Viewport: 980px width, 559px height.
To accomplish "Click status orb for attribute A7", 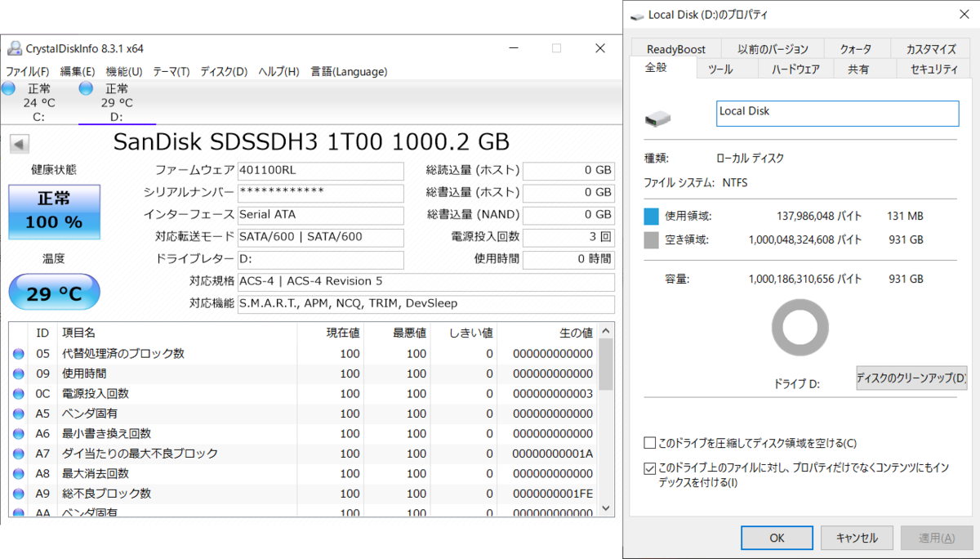I will click(18, 454).
